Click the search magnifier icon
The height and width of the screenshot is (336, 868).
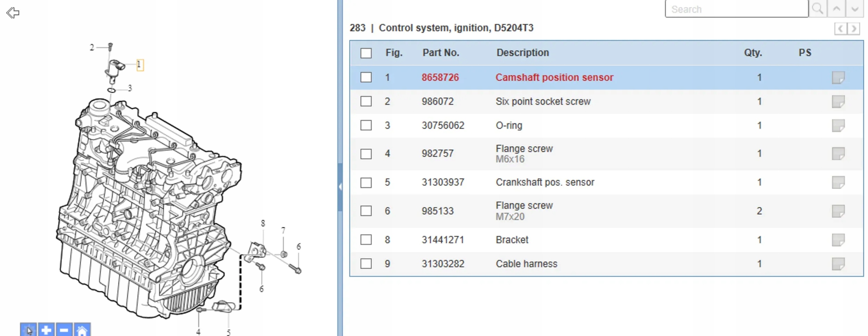pyautogui.click(x=818, y=9)
